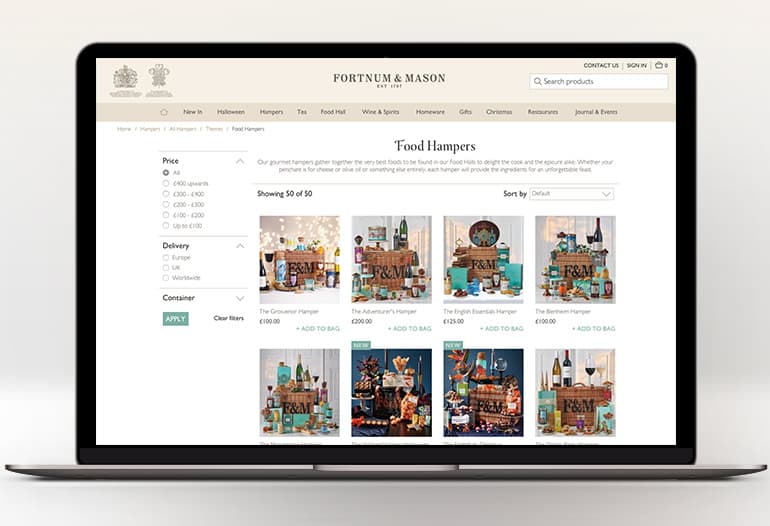Click The Adventurer's Hamper title

(x=384, y=311)
